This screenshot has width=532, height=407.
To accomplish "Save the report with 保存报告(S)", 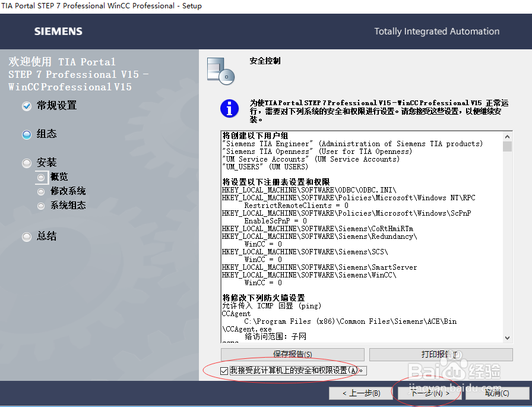I will click(293, 354).
